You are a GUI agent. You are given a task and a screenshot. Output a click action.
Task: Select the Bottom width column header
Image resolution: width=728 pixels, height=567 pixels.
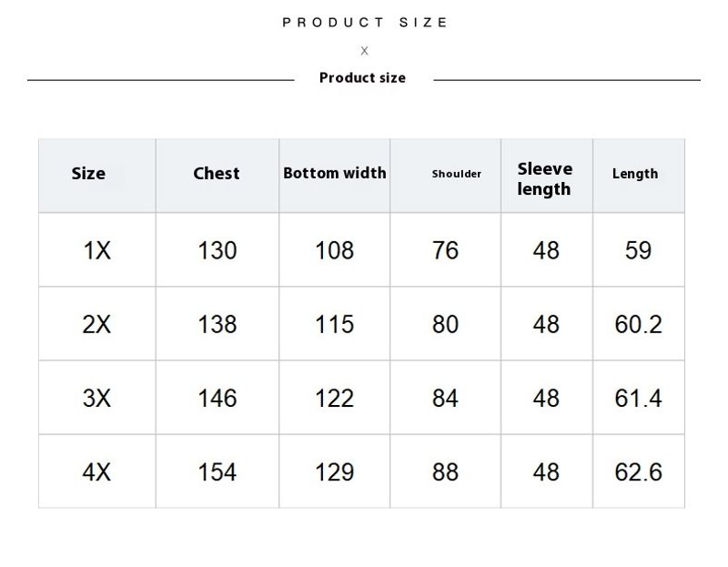click(x=335, y=173)
